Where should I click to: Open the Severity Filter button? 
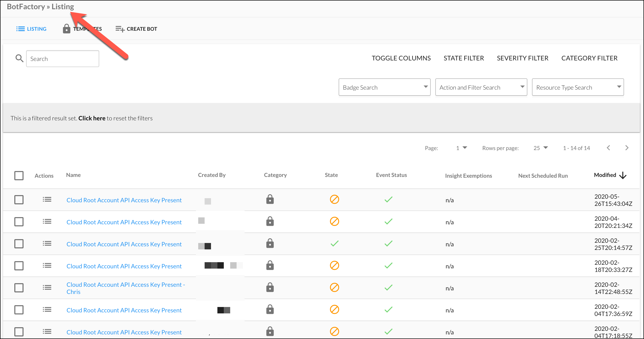522,58
